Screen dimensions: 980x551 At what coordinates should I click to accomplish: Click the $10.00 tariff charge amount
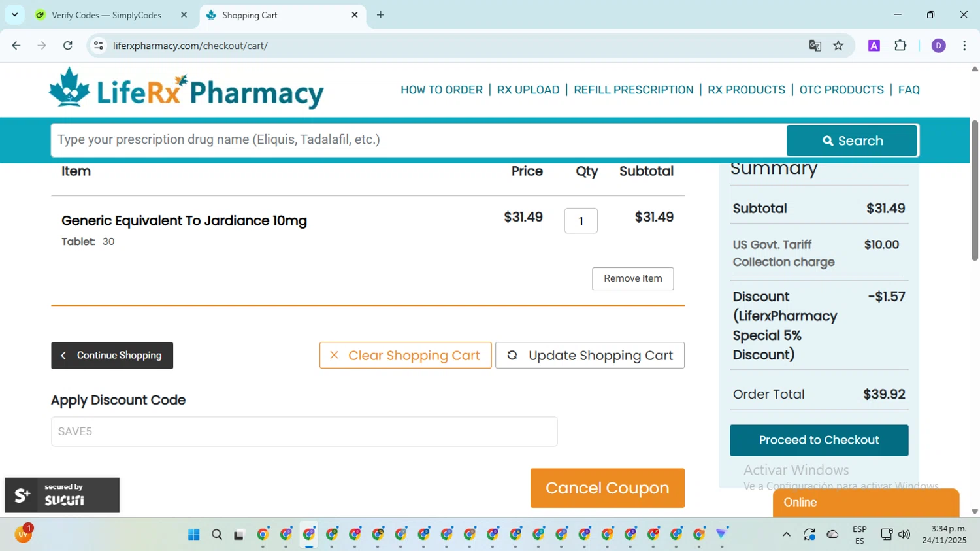coord(881,244)
